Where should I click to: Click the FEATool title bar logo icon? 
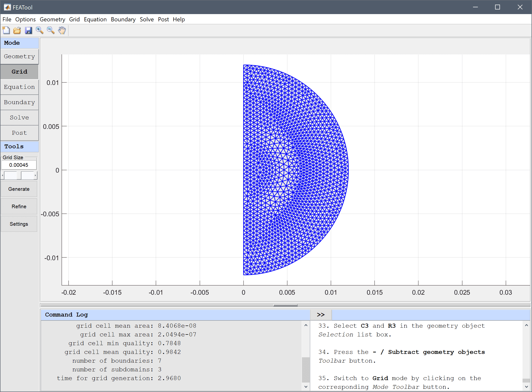(x=7, y=7)
